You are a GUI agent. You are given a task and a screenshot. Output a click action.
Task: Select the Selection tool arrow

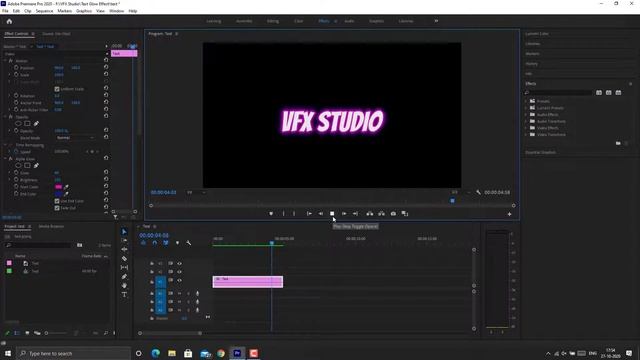(124, 231)
